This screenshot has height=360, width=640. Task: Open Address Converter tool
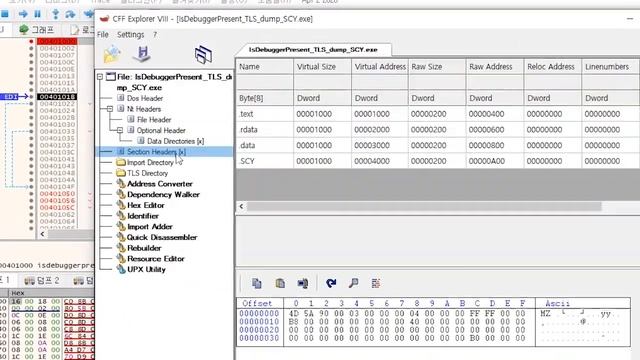(160, 184)
